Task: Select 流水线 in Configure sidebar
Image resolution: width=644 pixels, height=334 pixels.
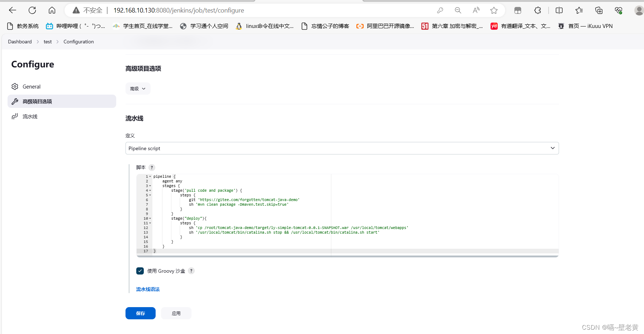Action: pyautogui.click(x=62, y=116)
